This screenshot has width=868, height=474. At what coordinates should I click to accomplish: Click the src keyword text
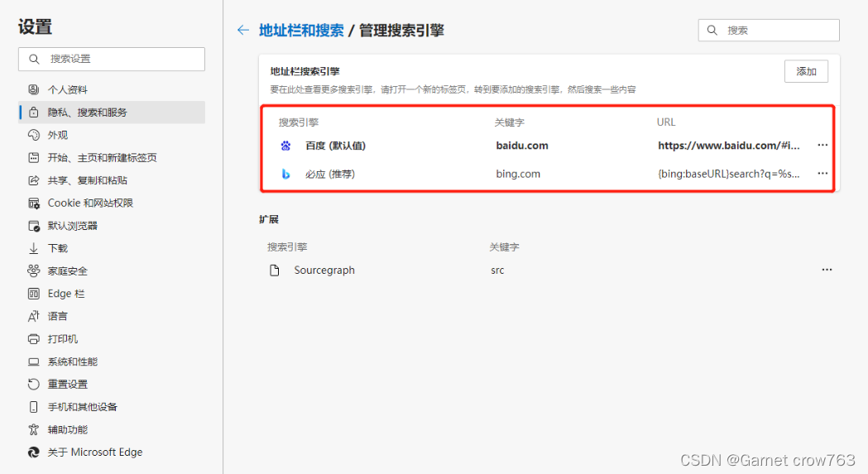(497, 271)
